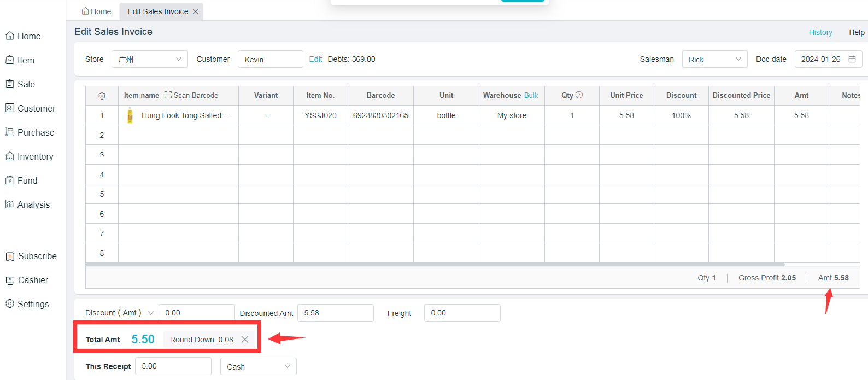The image size is (868, 380).
Task: Click the table settings gear icon
Action: [x=102, y=96]
